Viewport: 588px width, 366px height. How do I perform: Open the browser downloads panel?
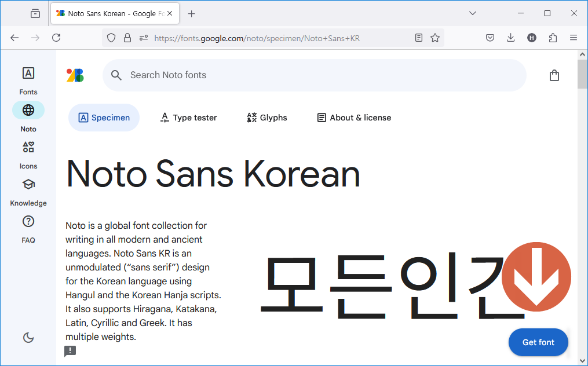(511, 38)
